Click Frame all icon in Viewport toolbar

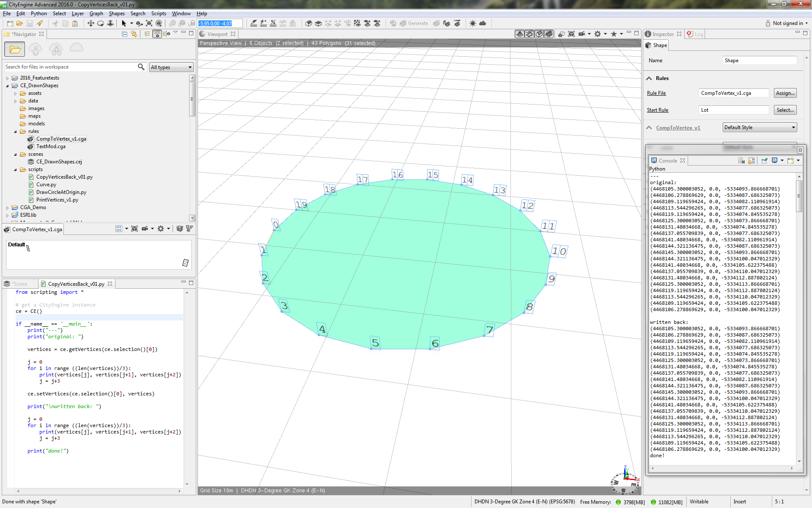point(571,34)
